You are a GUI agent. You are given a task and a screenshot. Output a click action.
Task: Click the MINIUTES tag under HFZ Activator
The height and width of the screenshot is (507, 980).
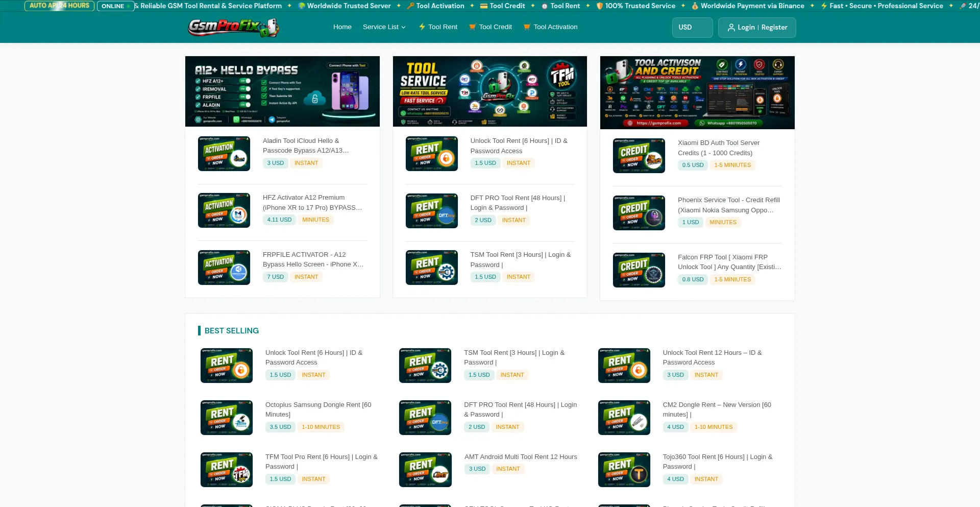tap(316, 220)
